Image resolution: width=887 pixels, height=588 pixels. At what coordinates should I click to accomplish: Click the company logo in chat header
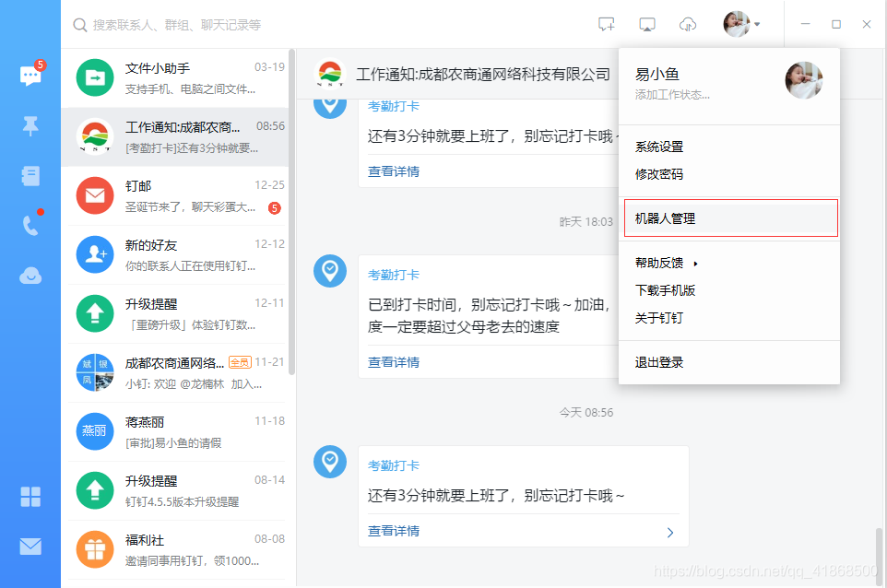click(330, 74)
